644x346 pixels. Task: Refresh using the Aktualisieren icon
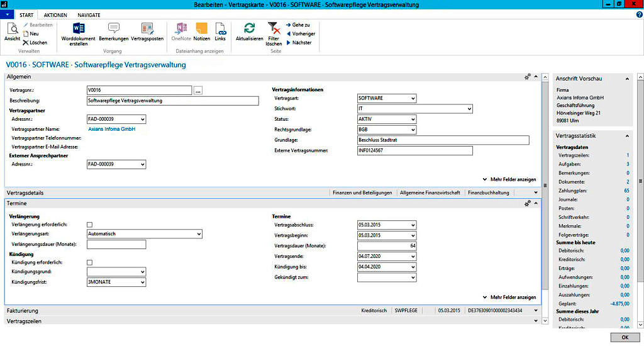click(x=249, y=28)
